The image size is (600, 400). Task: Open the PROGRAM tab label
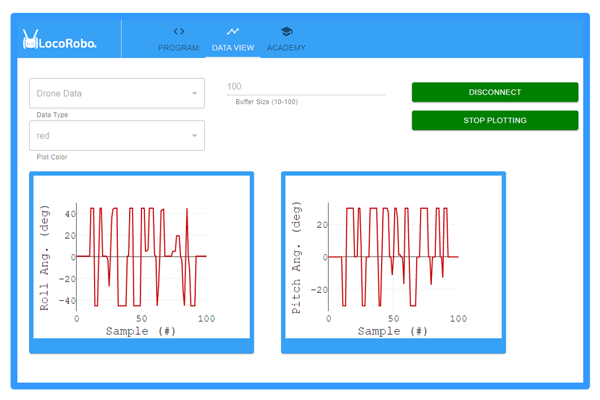click(179, 48)
